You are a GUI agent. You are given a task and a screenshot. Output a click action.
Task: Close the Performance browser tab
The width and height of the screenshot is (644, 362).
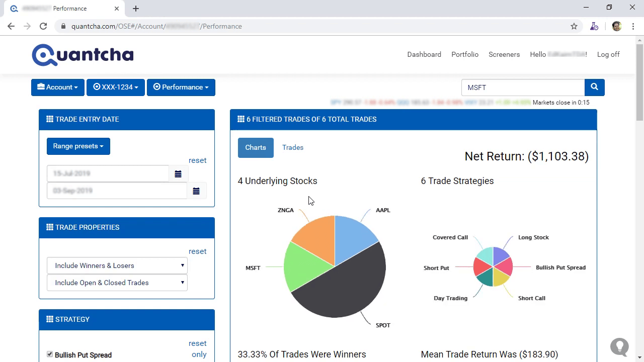(x=117, y=9)
